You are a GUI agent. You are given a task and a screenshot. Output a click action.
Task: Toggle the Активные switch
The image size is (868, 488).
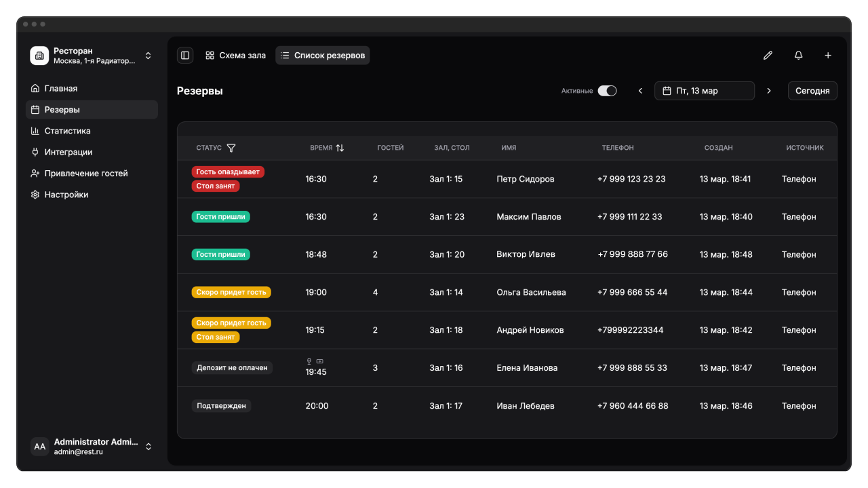point(607,91)
